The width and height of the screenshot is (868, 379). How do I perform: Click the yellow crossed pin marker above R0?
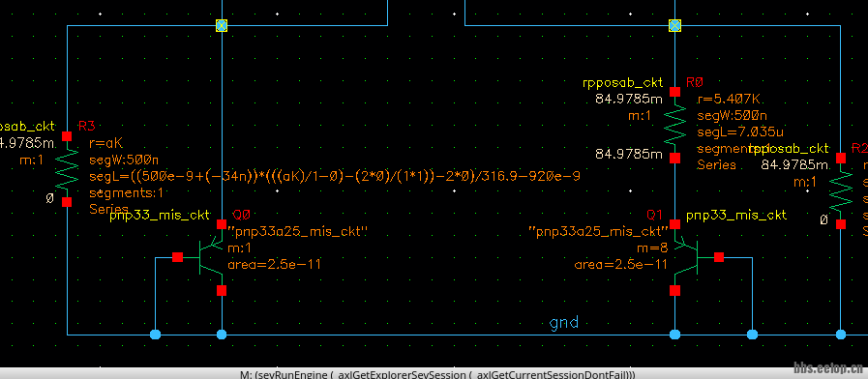(x=674, y=25)
